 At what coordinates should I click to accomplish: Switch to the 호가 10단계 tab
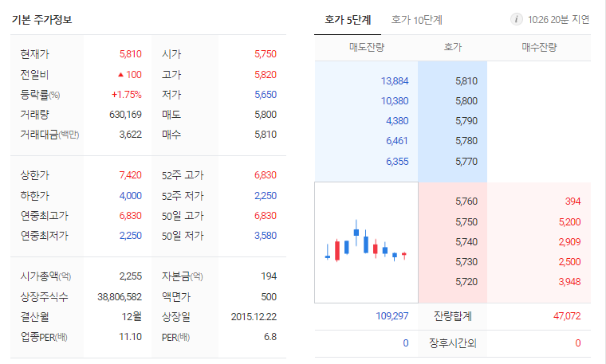click(416, 20)
